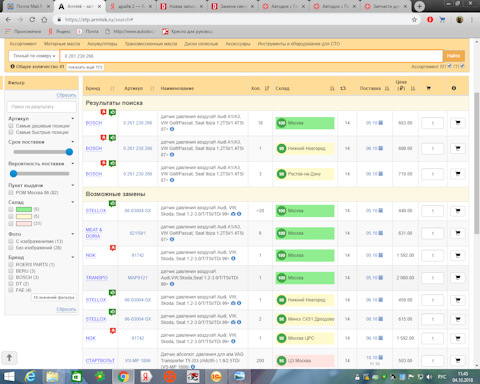Collapse the 'Срок поставки' filter section

[73, 142]
